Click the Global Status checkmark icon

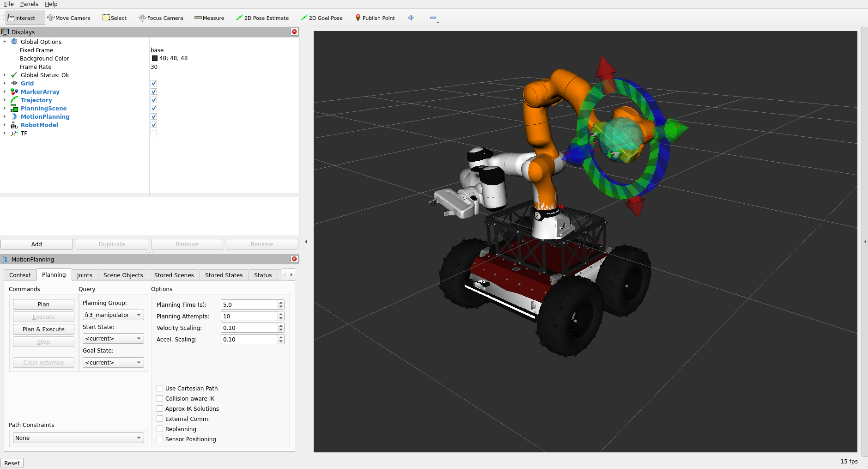(x=14, y=75)
